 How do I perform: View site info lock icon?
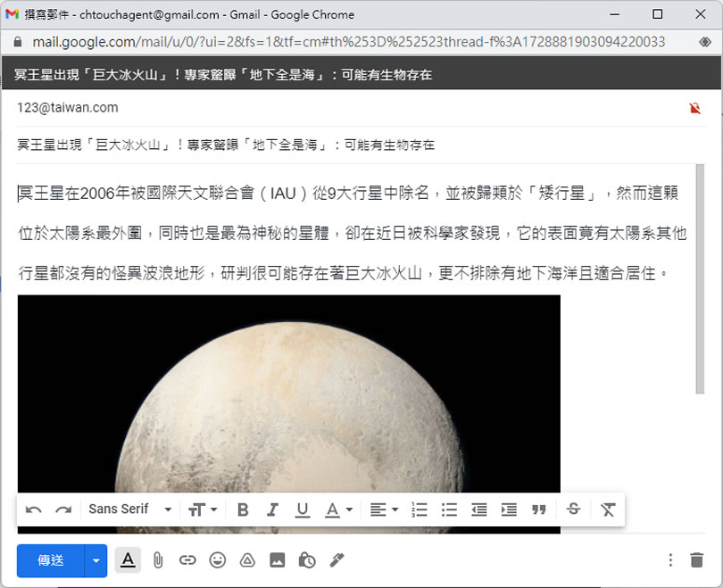(18, 42)
